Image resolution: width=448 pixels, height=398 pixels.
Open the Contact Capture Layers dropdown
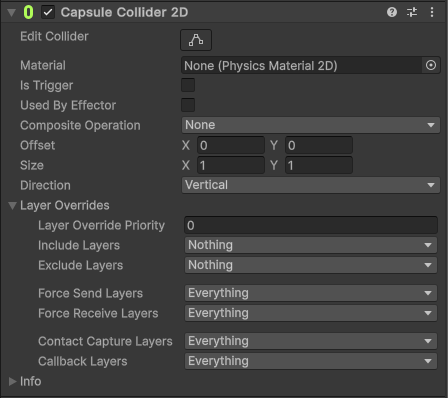pyautogui.click(x=311, y=341)
